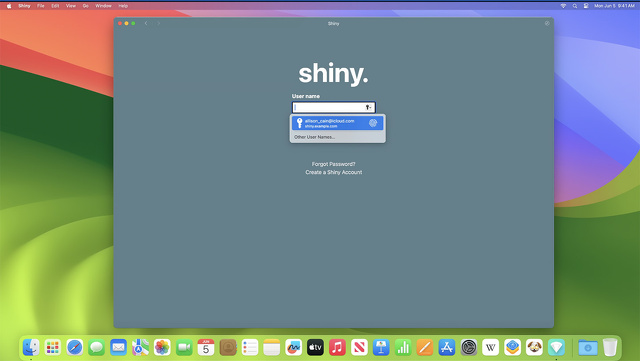Screen dimensions: 640x361
Task: Open Mail from the Dock
Action: coord(118,348)
